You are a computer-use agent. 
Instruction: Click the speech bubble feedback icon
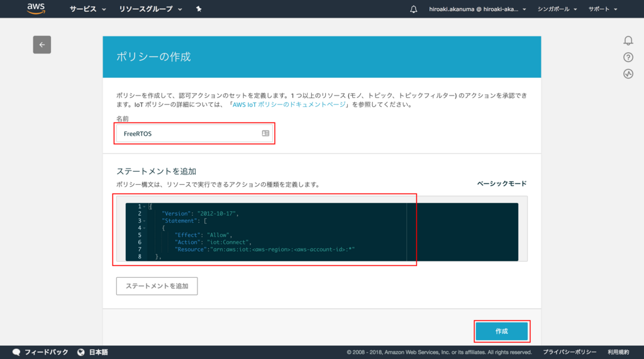16,352
